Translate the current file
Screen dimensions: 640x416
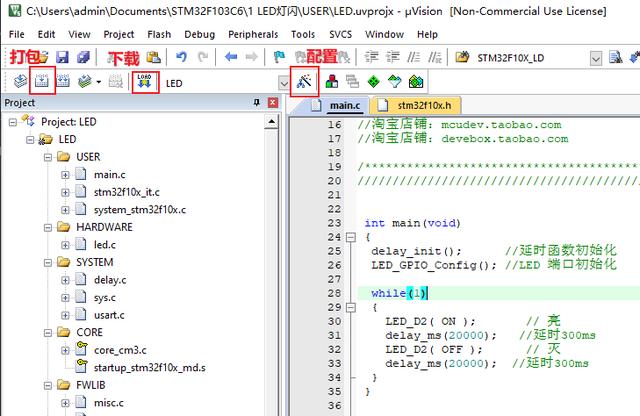point(20,82)
